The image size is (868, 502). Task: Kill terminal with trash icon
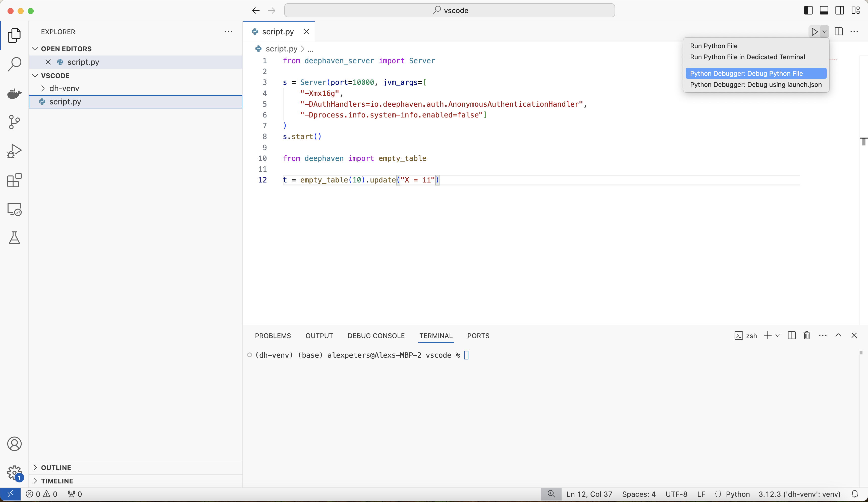(807, 335)
